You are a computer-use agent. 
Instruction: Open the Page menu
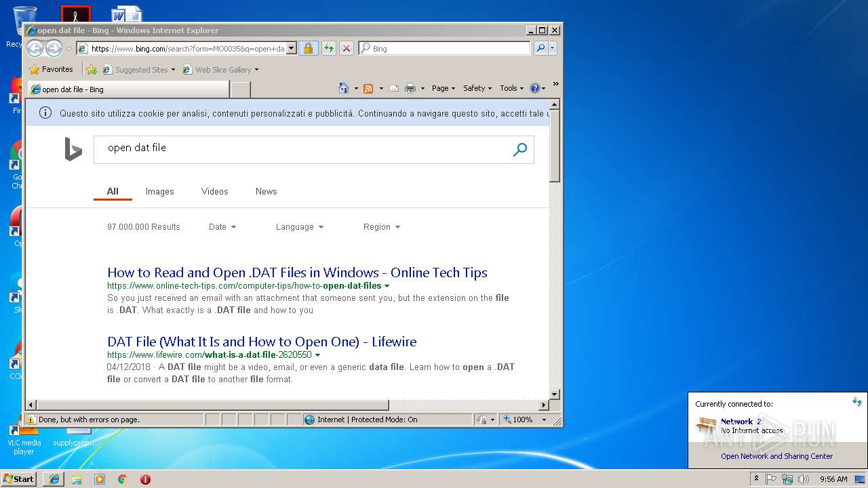click(443, 88)
